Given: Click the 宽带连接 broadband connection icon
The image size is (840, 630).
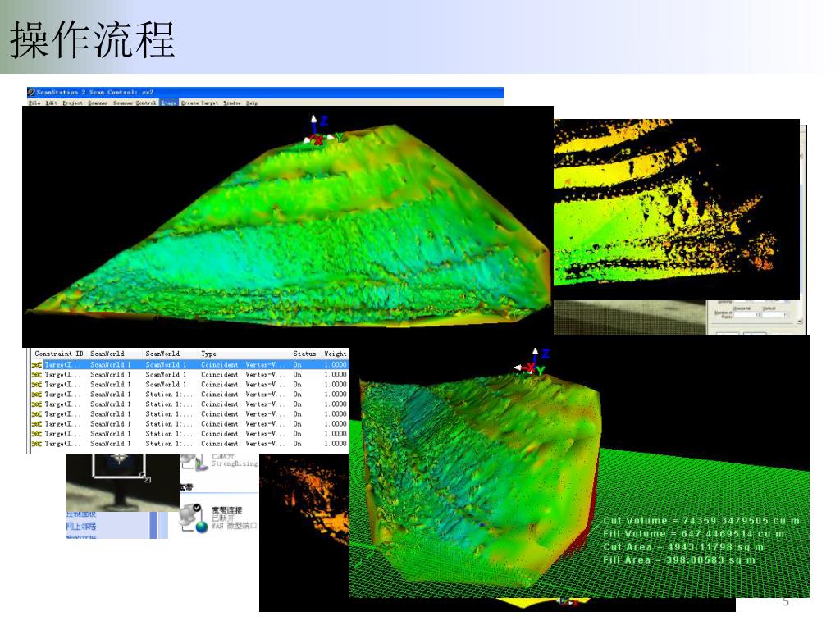Looking at the screenshot, I should [194, 518].
